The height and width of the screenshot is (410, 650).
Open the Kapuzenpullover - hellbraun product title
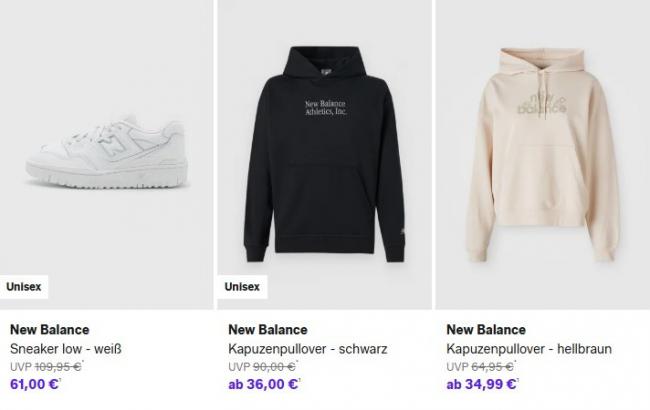(529, 349)
